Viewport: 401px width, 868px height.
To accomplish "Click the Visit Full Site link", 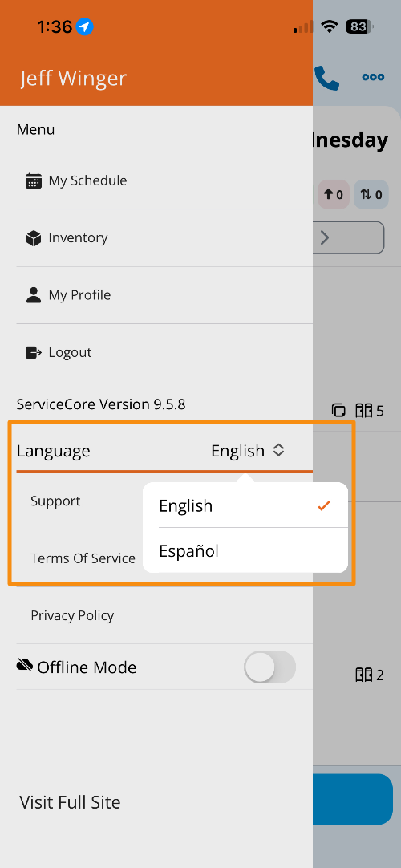I will 71,802.
